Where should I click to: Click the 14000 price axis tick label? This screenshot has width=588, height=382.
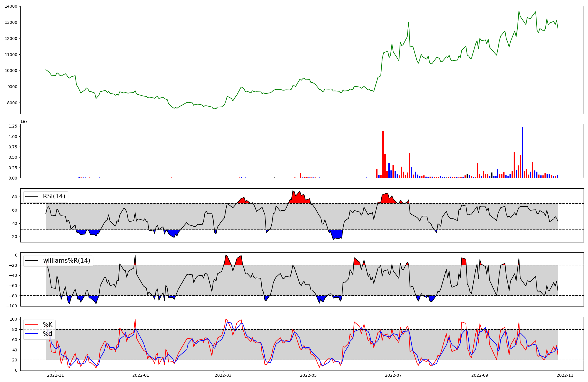11,6
